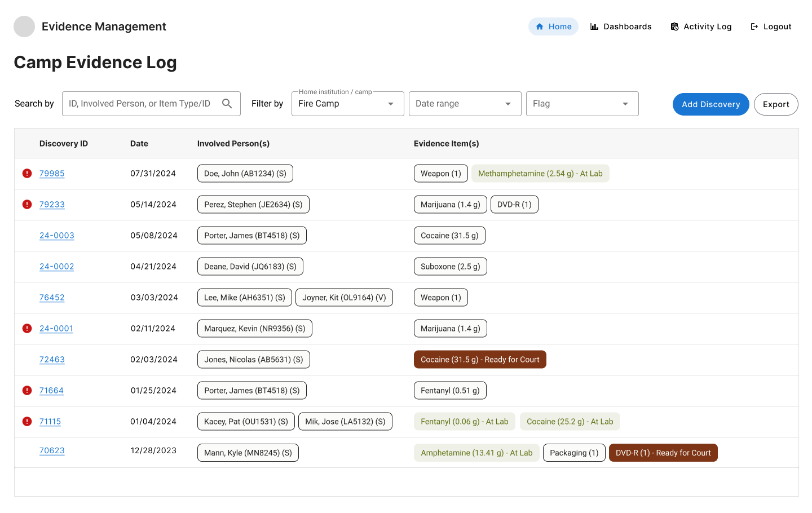Click the search magnifier icon

tap(227, 104)
